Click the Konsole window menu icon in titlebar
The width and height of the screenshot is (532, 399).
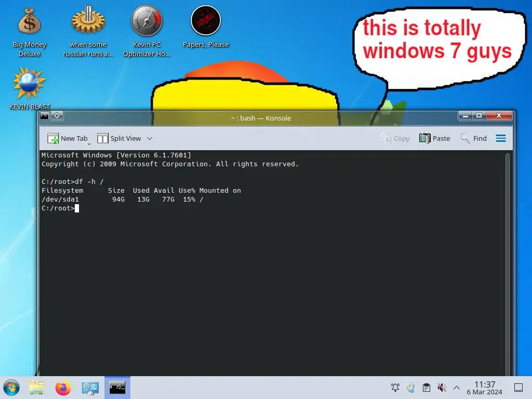click(45, 116)
